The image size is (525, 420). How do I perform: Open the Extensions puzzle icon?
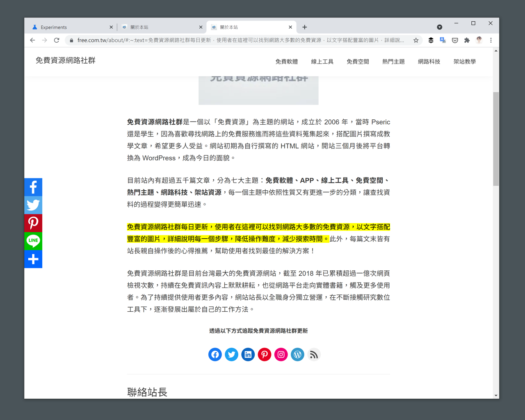467,40
